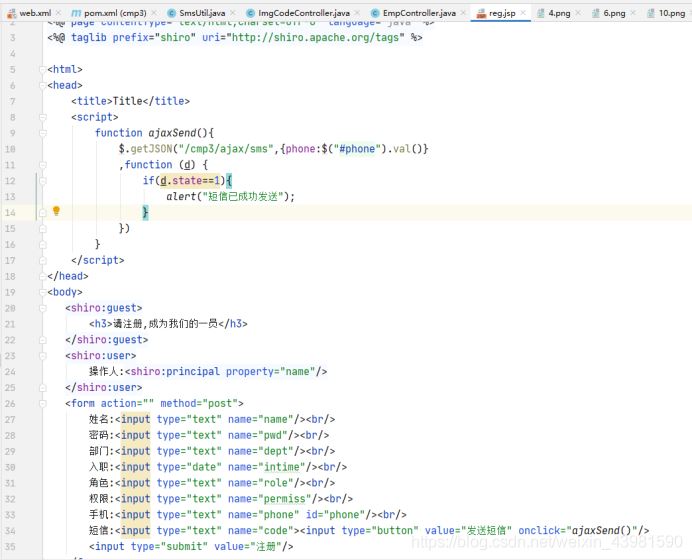The image size is (692, 560).
Task: Close the reg.jsp tab
Action: (x=523, y=13)
